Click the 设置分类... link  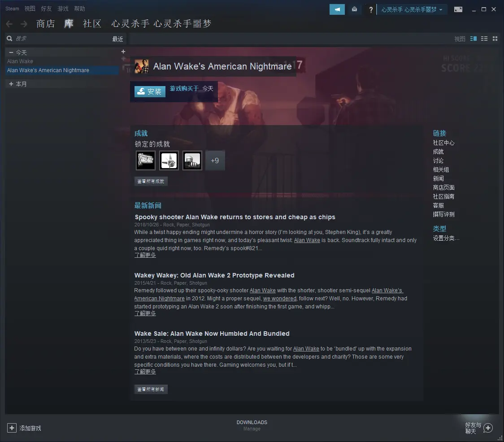pyautogui.click(x=446, y=238)
